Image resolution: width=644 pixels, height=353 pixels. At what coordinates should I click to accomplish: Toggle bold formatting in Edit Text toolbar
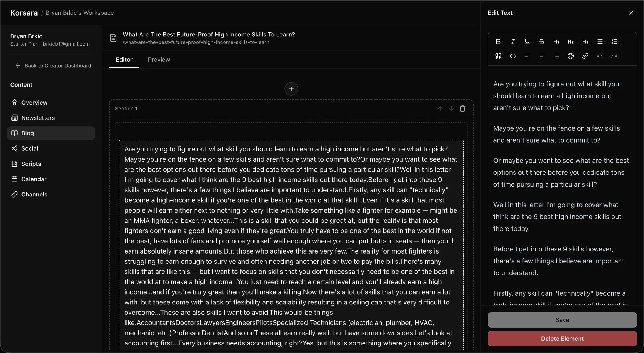[498, 42]
